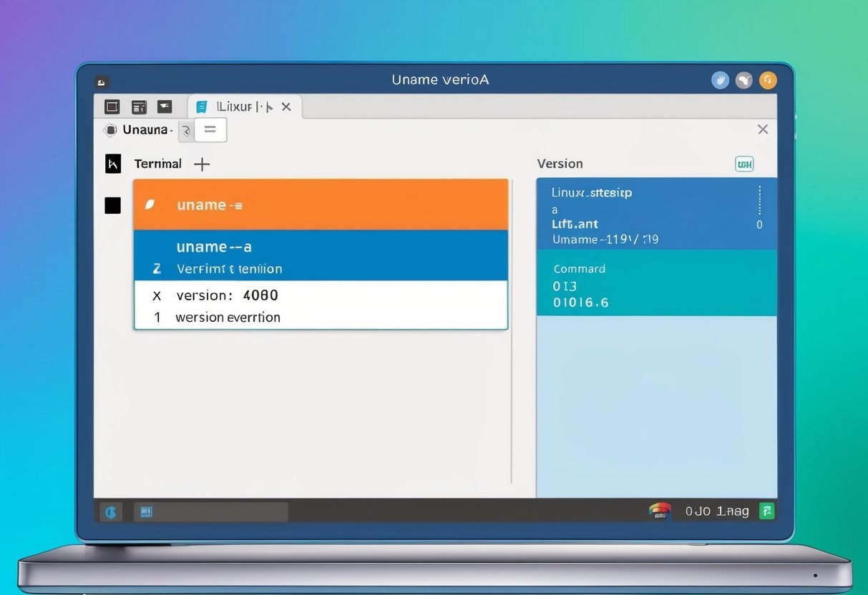Image resolution: width=868 pixels, height=595 pixels.
Task: Select the Terminal tab label
Action: (157, 164)
